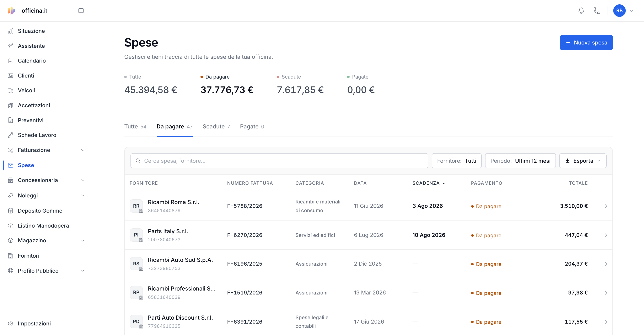This screenshot has height=335, width=644.
Task: Click the phone icon in header
Action: [x=597, y=11]
